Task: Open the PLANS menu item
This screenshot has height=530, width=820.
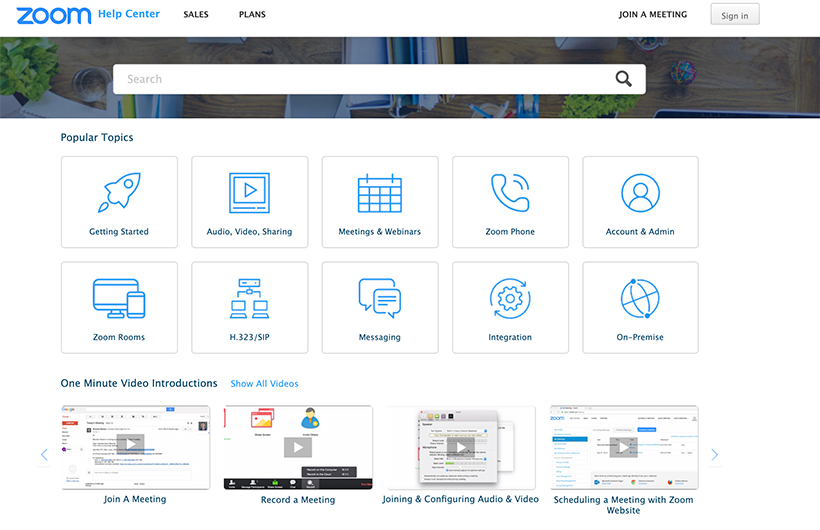Action: point(252,15)
